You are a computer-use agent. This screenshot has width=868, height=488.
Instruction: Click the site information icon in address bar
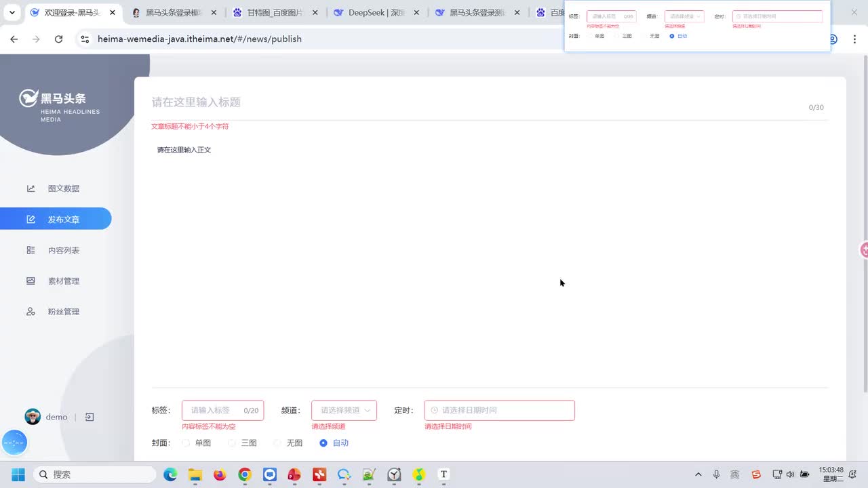(x=85, y=39)
